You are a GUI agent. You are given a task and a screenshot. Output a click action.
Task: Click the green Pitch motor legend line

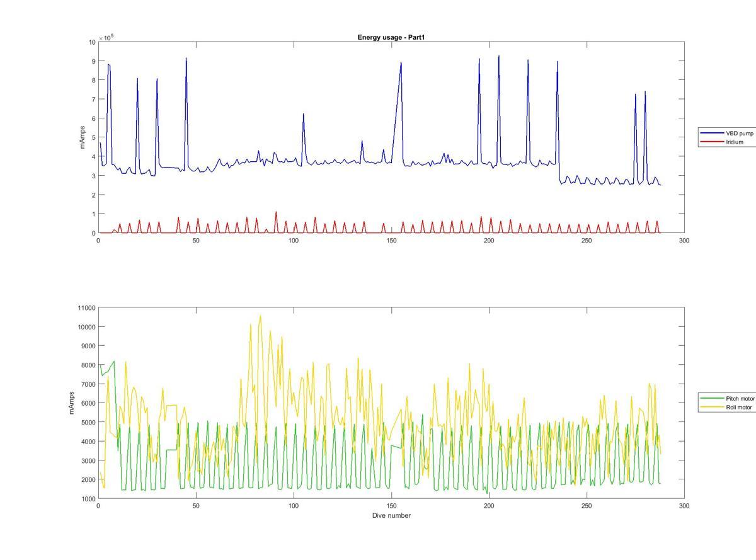[712, 399]
